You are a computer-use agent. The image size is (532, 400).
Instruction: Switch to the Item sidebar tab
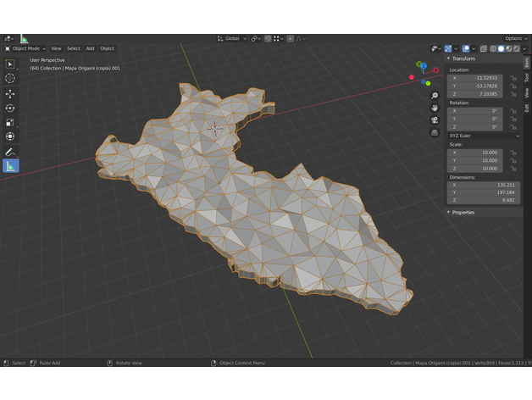click(x=527, y=62)
